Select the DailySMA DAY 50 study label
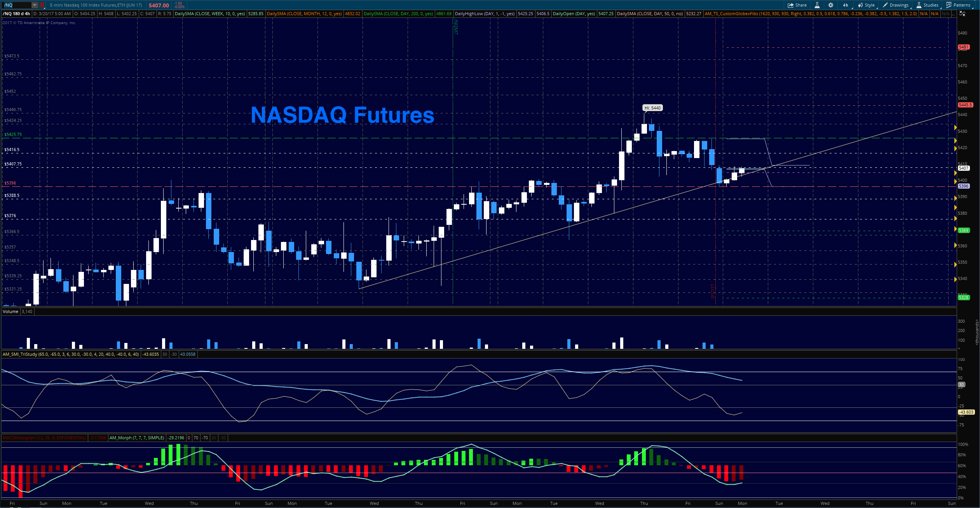The width and height of the screenshot is (980, 508). pyautogui.click(x=650, y=14)
